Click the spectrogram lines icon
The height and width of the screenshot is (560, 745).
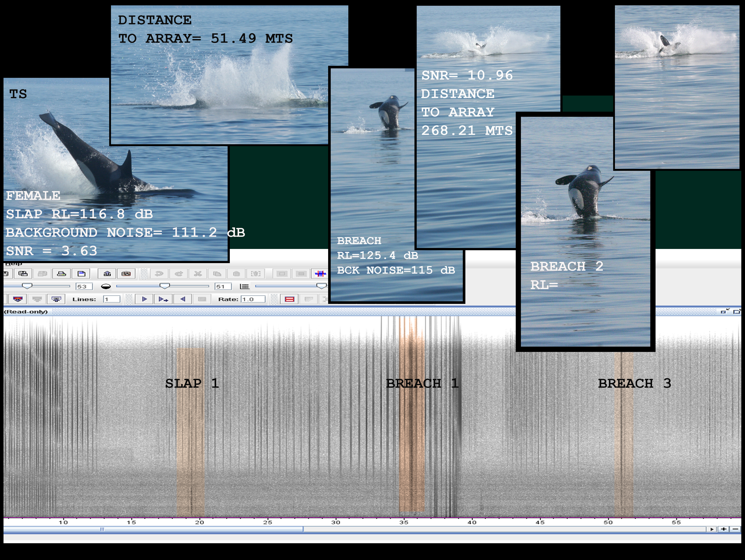(244, 286)
